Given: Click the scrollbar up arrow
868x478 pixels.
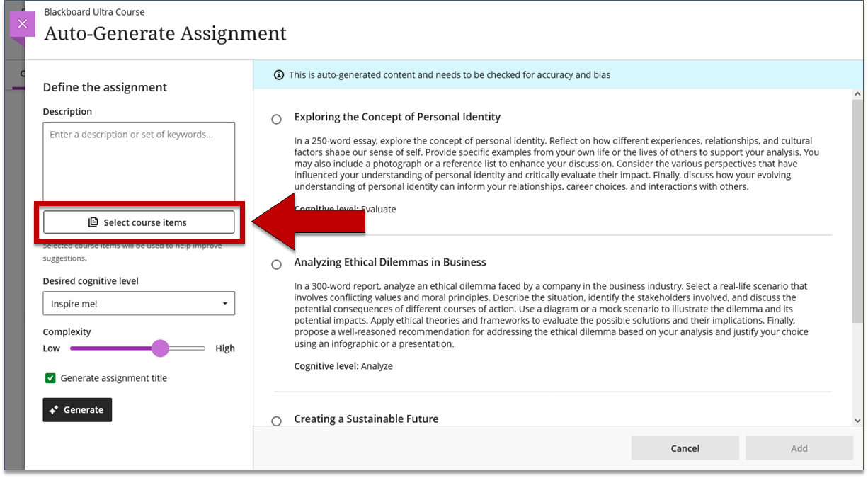Looking at the screenshot, I should coord(858,94).
